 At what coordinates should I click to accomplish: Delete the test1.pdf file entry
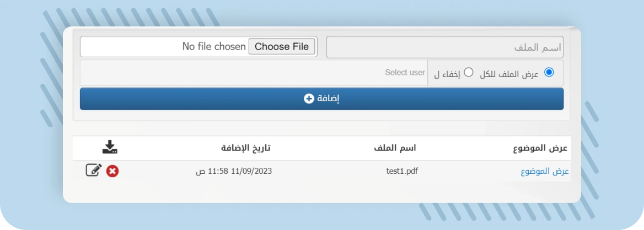112,171
